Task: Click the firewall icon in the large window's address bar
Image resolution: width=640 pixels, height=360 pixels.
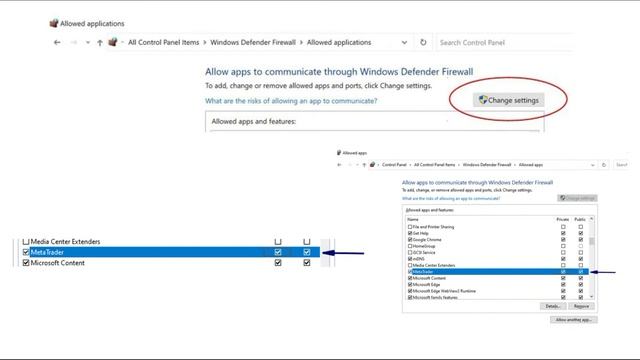Action: 113,42
